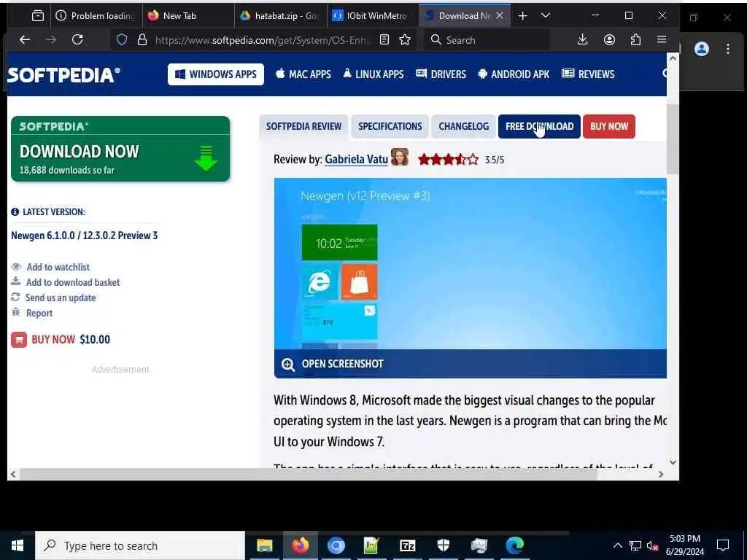Click the softpedia.com URL address field
747x560 pixels.
[x=263, y=40]
